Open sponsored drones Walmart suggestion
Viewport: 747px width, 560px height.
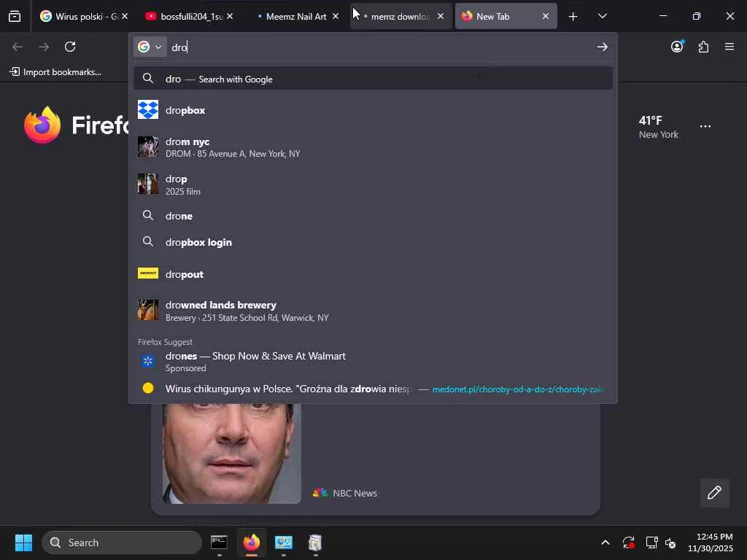pyautogui.click(x=373, y=362)
